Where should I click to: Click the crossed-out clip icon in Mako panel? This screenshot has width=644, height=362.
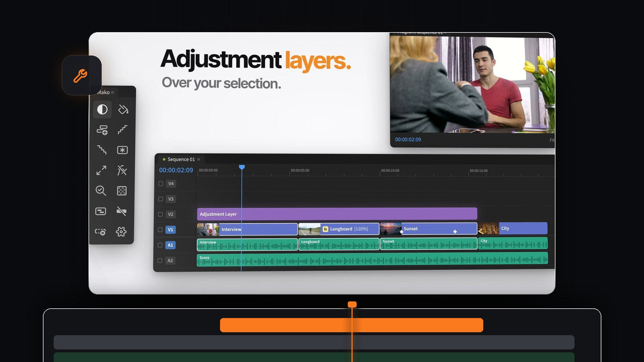[122, 211]
